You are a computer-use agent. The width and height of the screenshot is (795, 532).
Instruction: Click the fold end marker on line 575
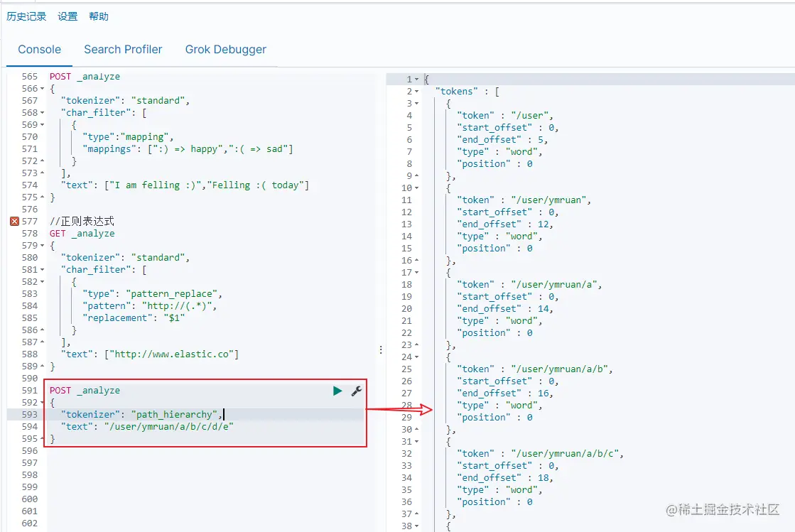point(42,197)
